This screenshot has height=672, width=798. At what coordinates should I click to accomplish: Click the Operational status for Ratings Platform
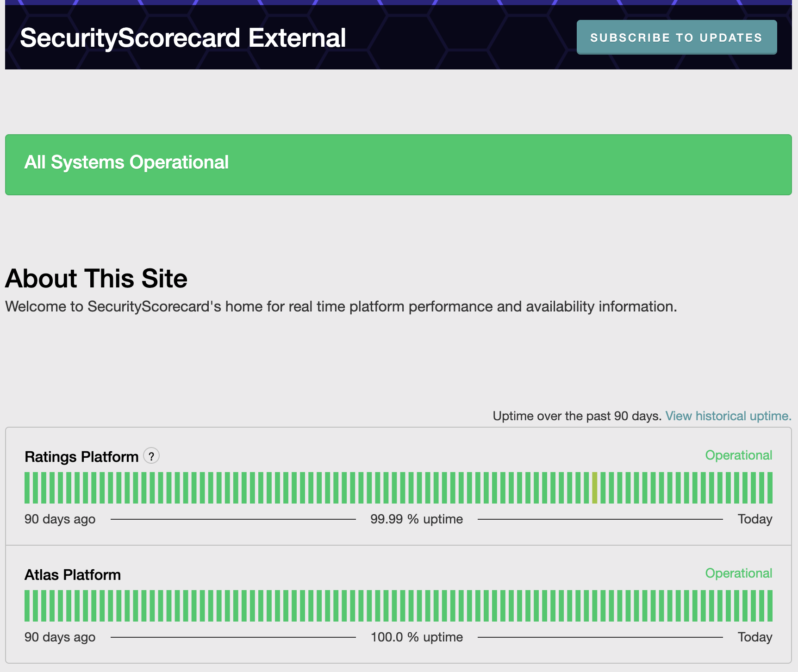[x=738, y=455]
